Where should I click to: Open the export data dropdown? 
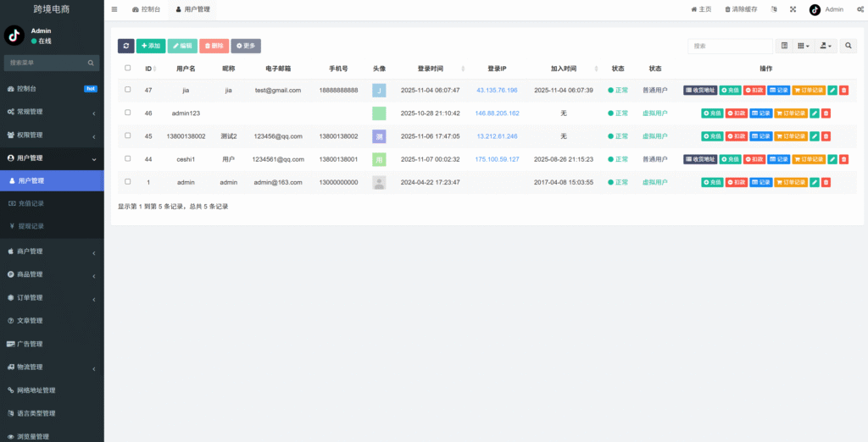tap(826, 46)
